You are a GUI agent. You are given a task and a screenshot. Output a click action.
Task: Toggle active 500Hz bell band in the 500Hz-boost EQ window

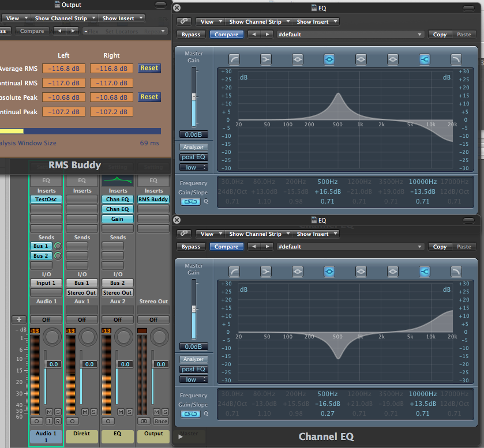[x=329, y=59]
